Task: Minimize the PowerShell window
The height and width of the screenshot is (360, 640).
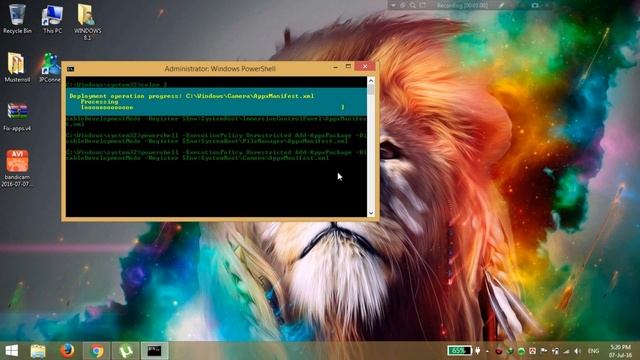Action: point(335,67)
